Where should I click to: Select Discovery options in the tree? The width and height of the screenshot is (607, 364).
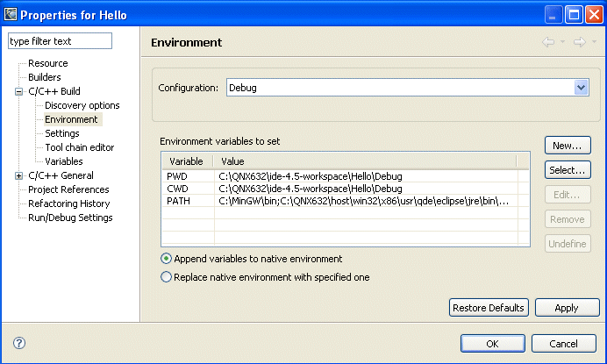82,105
